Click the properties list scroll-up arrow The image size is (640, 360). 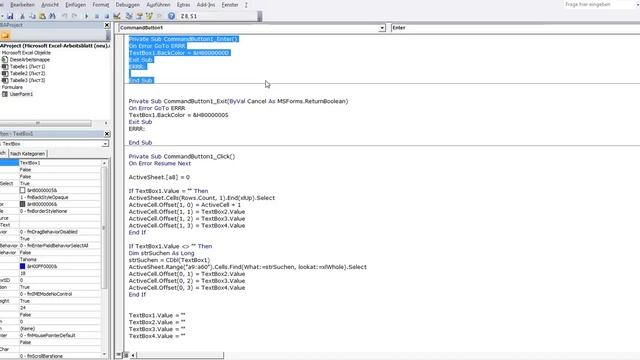click(x=104, y=163)
